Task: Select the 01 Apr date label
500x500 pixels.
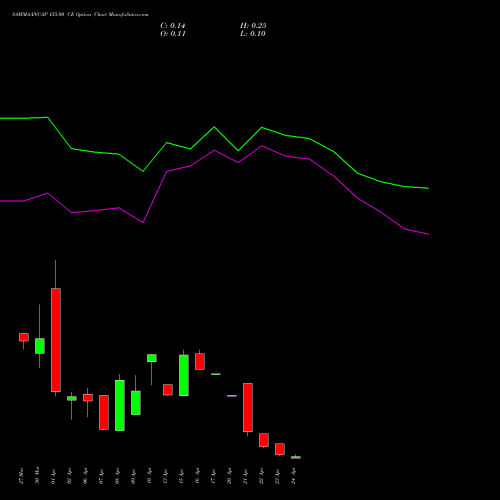Action: 53,477
